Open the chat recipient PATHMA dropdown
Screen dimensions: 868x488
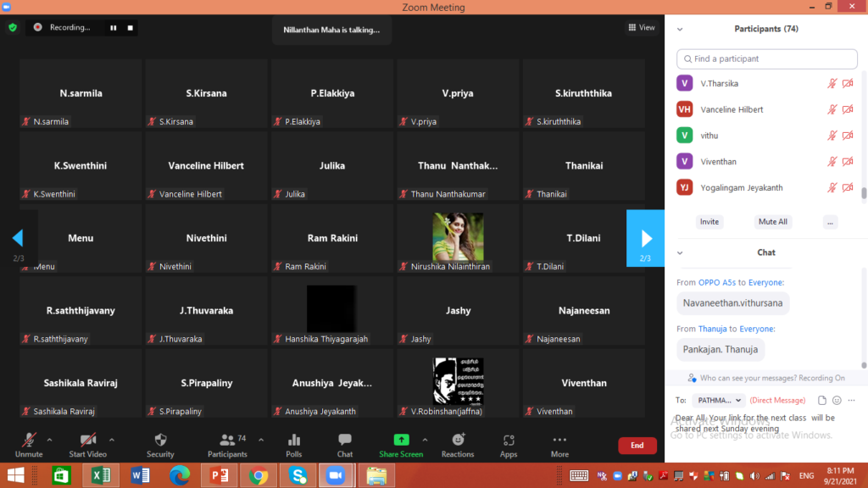click(719, 400)
